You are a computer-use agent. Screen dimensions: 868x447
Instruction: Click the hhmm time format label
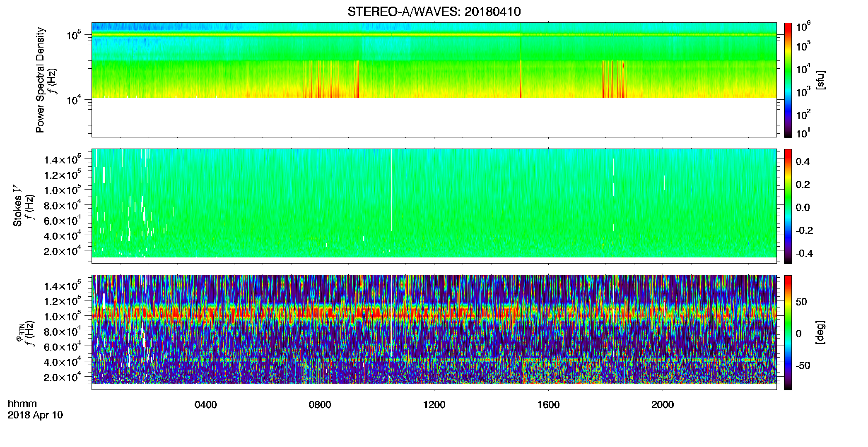22,404
